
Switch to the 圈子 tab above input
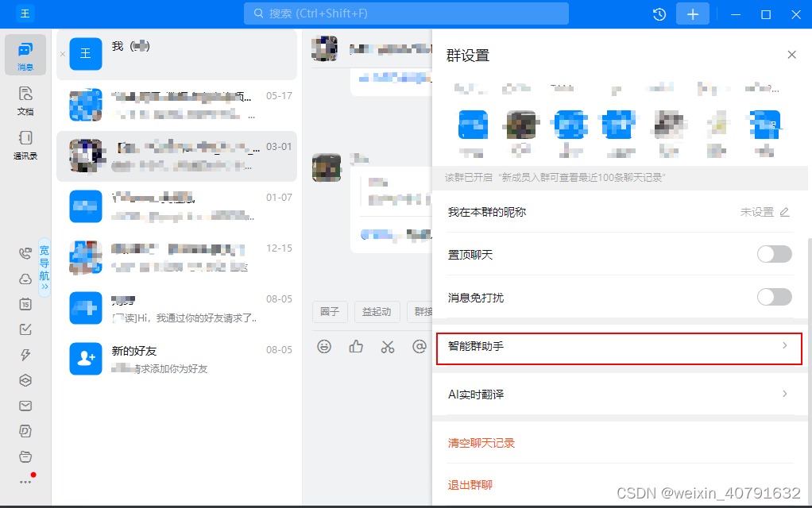pos(330,312)
